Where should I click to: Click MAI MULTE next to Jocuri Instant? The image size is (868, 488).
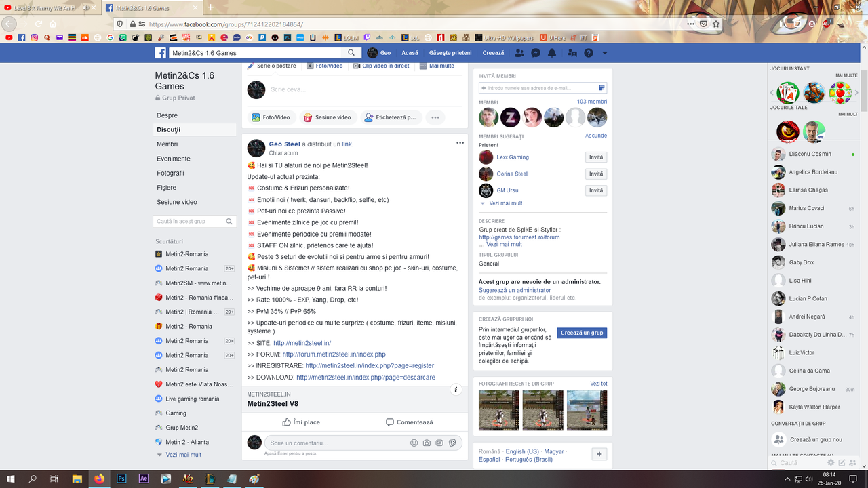point(846,75)
